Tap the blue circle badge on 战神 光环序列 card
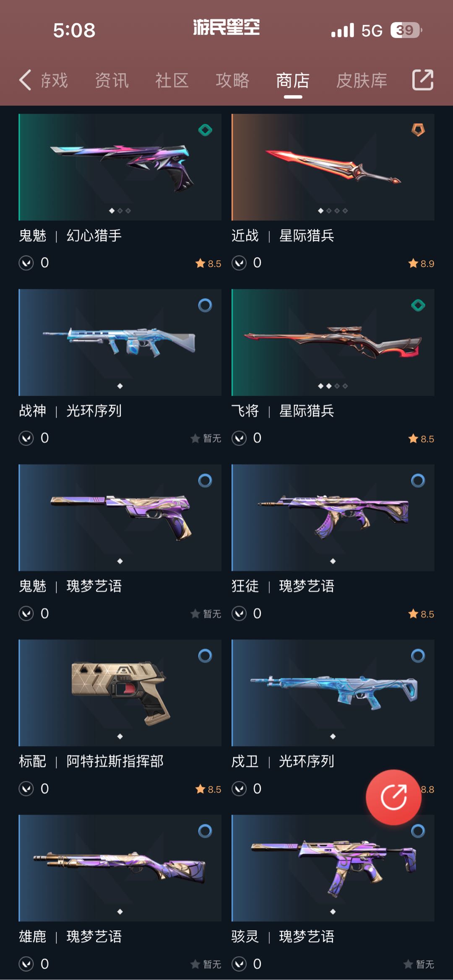This screenshot has height=980, width=453. coord(205,305)
